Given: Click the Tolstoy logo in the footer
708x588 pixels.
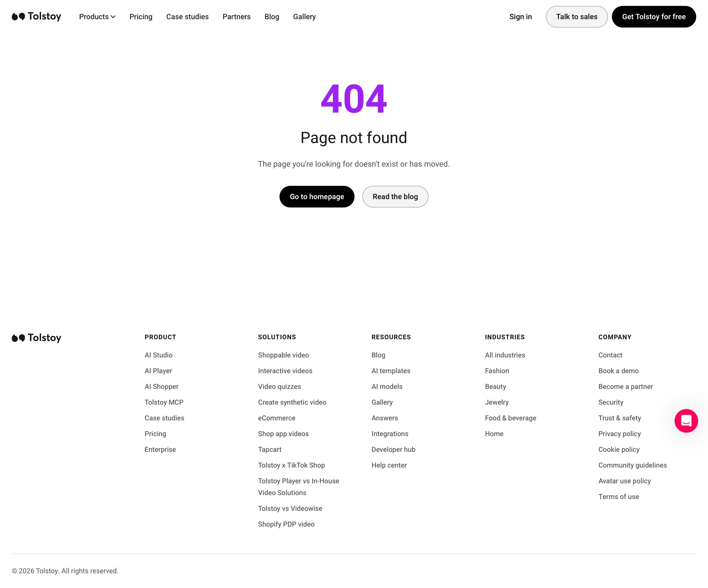Looking at the screenshot, I should pos(36,338).
